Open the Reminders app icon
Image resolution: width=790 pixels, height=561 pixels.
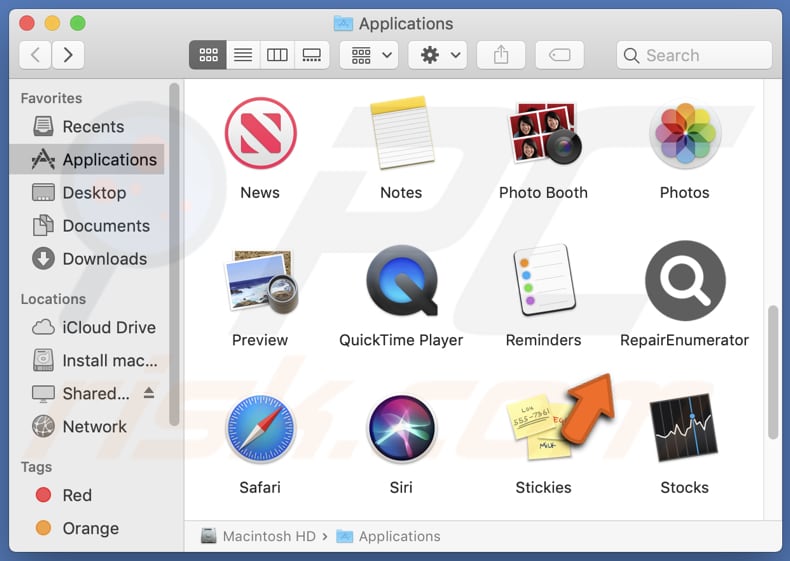tap(543, 281)
